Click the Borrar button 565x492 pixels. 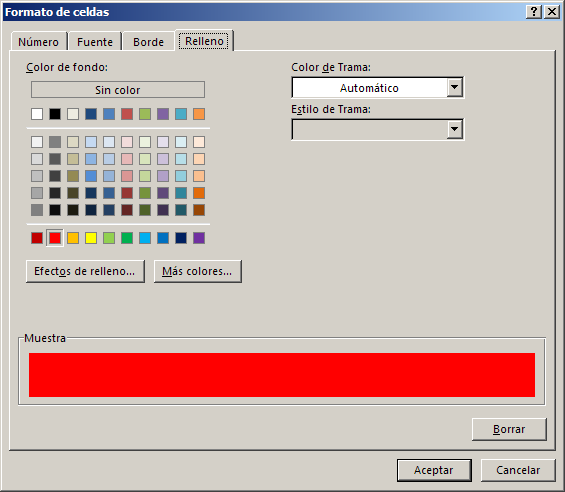[x=509, y=429]
